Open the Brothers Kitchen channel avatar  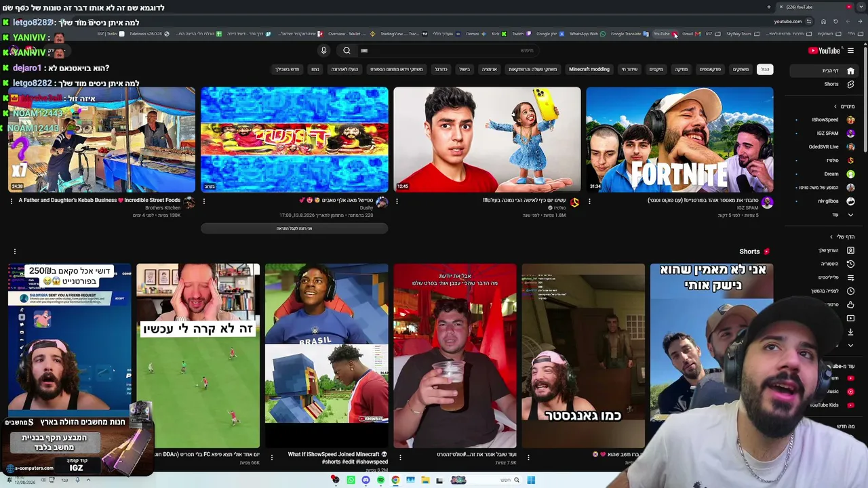pos(189,203)
